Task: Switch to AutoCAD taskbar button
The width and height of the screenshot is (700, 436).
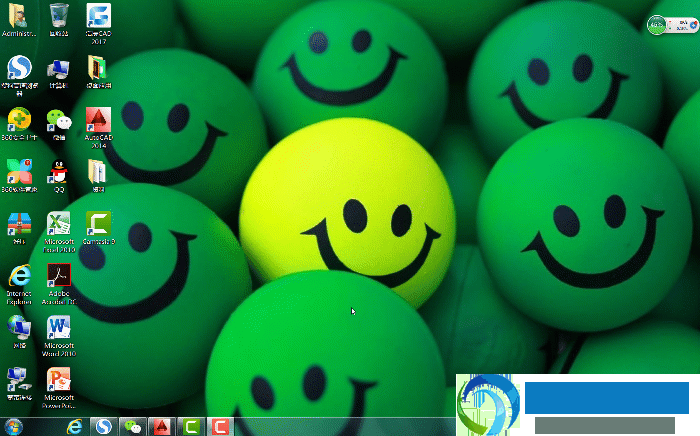Action: tap(162, 427)
